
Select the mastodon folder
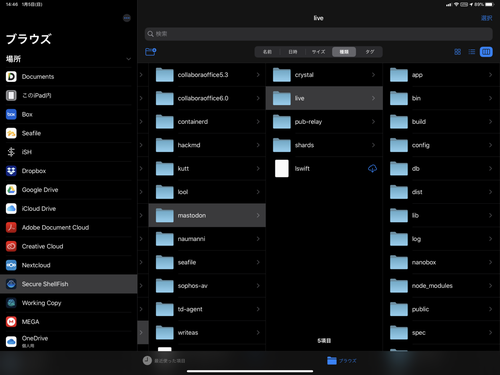click(x=207, y=215)
